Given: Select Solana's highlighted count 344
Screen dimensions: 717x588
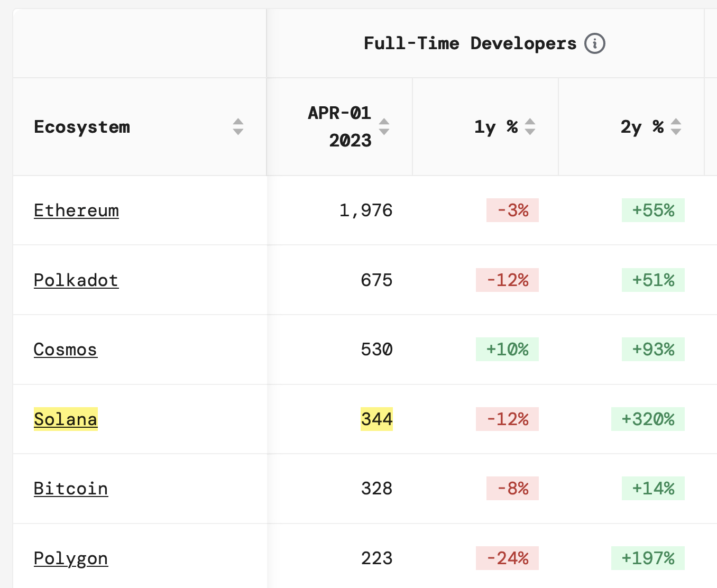Looking at the screenshot, I should pyautogui.click(x=376, y=419).
